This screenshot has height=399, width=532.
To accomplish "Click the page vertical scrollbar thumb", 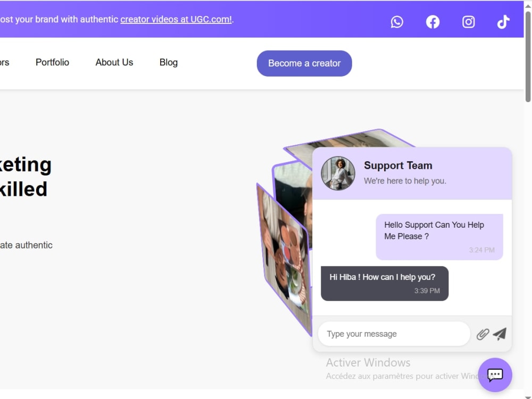I will click(x=528, y=57).
